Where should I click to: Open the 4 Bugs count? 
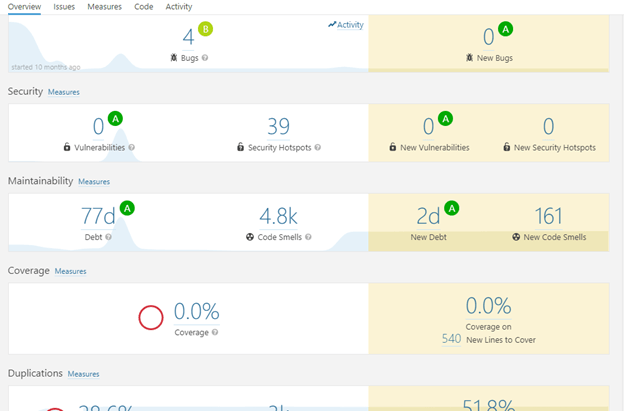(x=188, y=37)
